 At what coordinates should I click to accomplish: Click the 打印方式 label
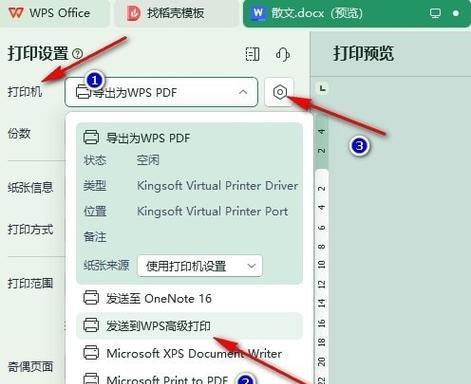coord(30,229)
